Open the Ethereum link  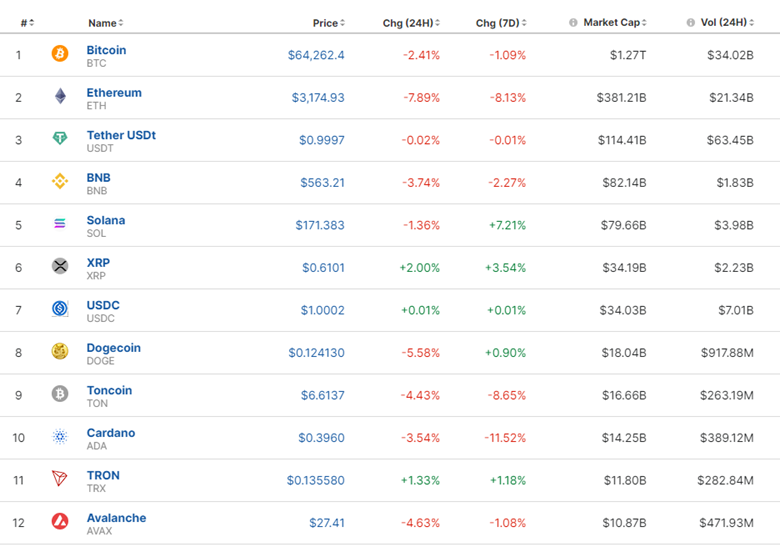click(114, 92)
